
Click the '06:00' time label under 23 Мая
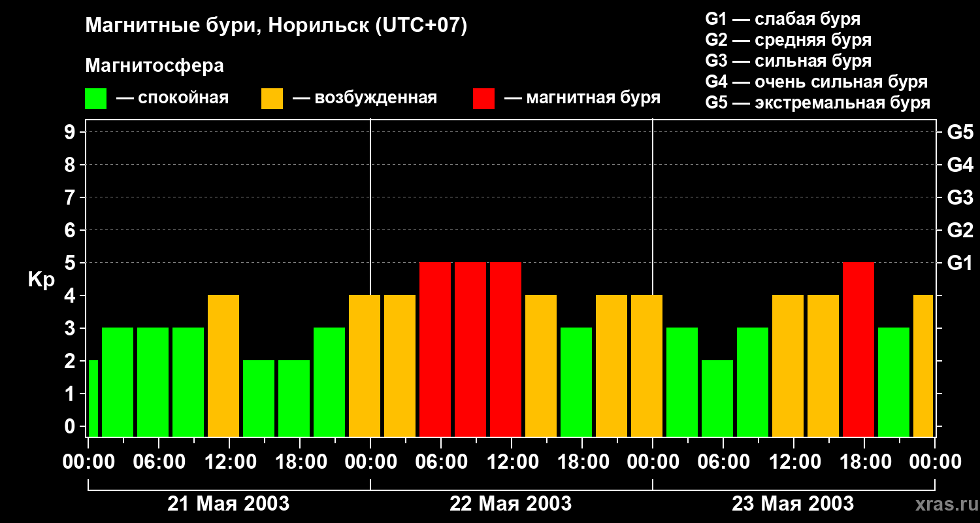(723, 462)
